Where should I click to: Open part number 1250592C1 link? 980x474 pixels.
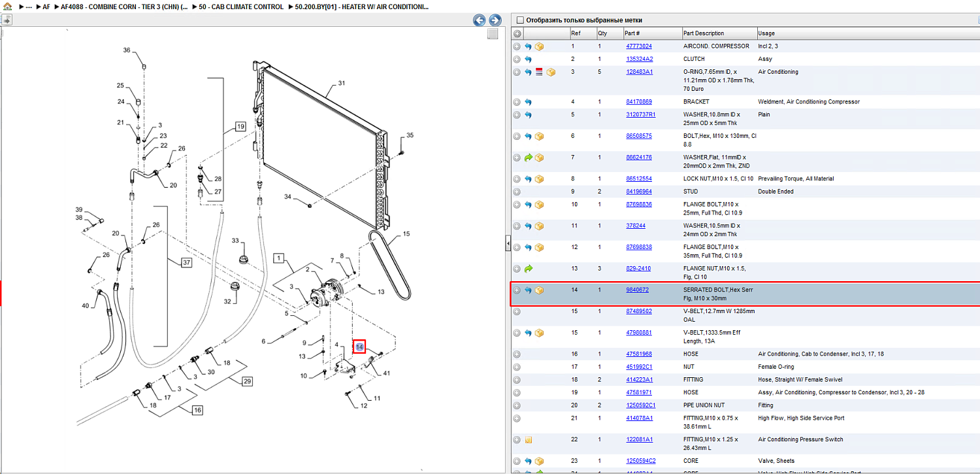click(x=641, y=405)
